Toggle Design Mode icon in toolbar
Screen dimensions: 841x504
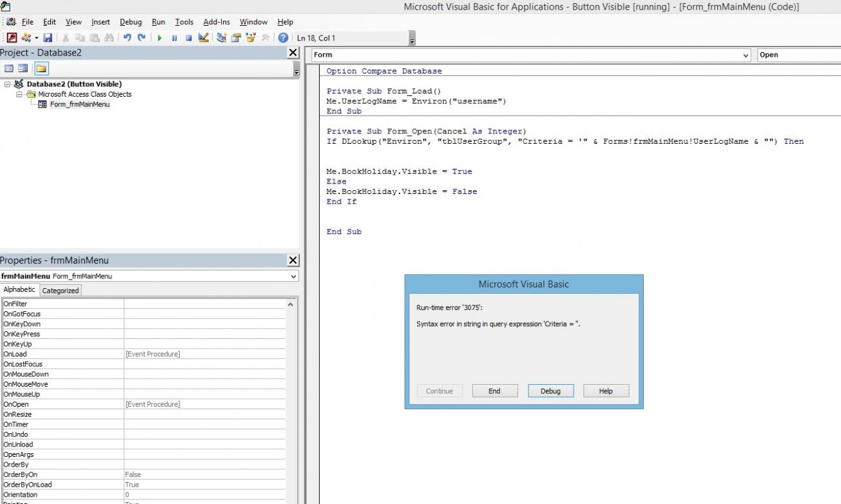click(x=204, y=38)
